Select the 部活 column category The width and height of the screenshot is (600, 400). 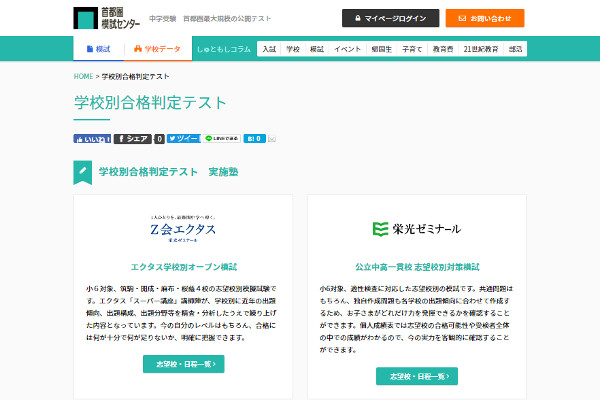[515, 49]
